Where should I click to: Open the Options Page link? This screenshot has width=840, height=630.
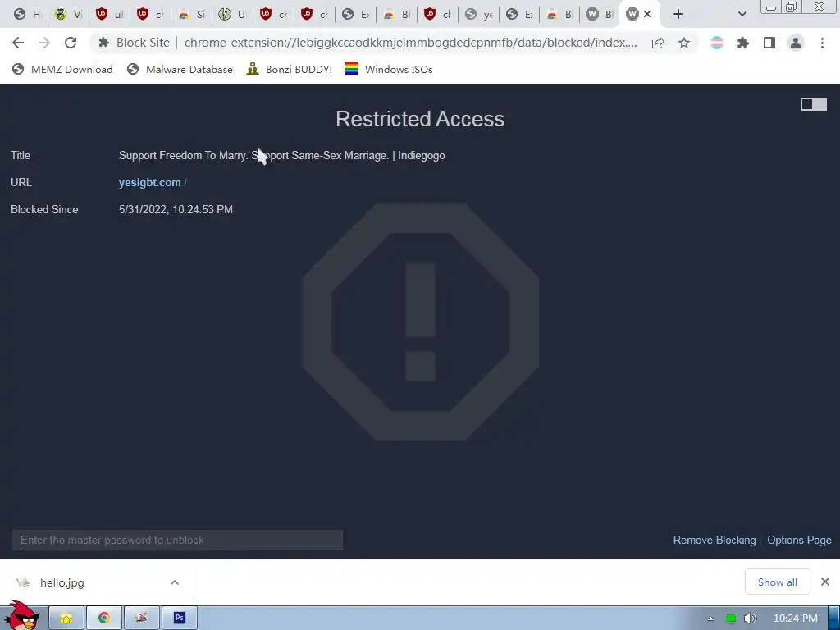pos(799,540)
